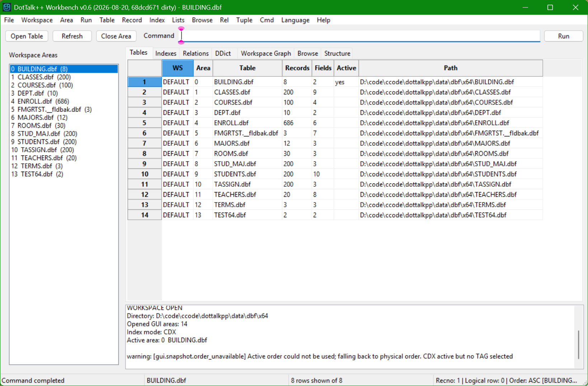This screenshot has width=588, height=386.
Task: Click the Run button beside command field
Action: pos(563,36)
